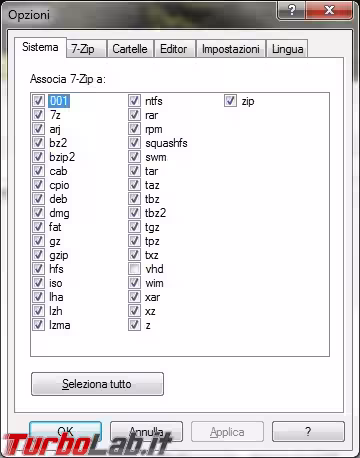Toggle the tbz2 checkbox
This screenshot has width=360, height=458.
pyautogui.click(x=134, y=213)
